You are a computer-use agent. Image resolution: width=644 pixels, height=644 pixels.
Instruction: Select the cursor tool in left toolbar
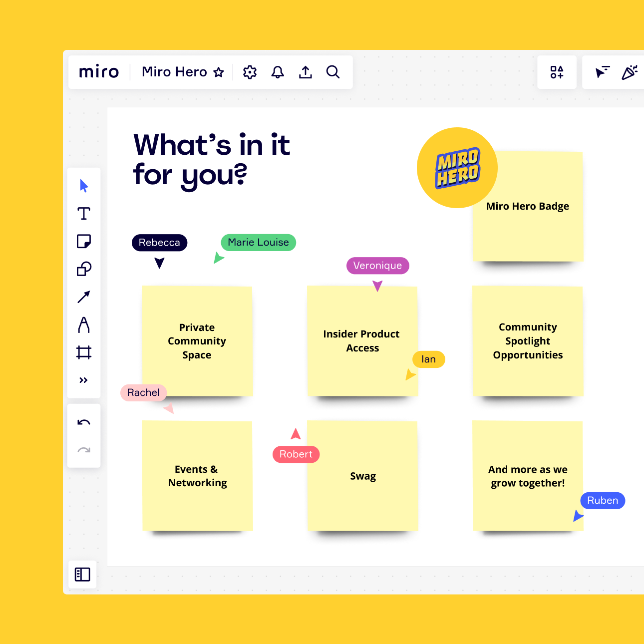(x=84, y=186)
